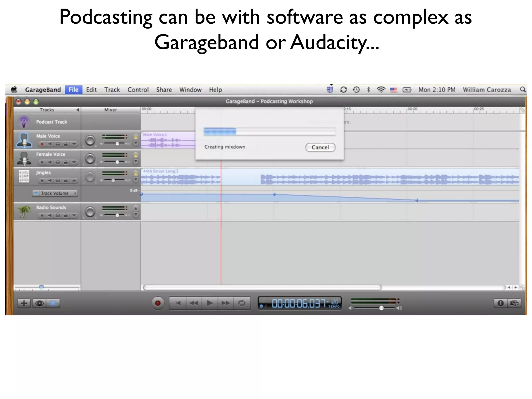The width and height of the screenshot is (532, 399).
Task: Toggle Jingles ducking down arrow
Action: (136, 180)
